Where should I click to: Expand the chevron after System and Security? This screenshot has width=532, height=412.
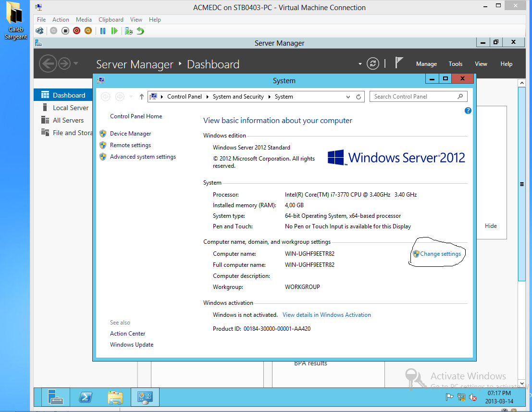pyautogui.click(x=270, y=97)
